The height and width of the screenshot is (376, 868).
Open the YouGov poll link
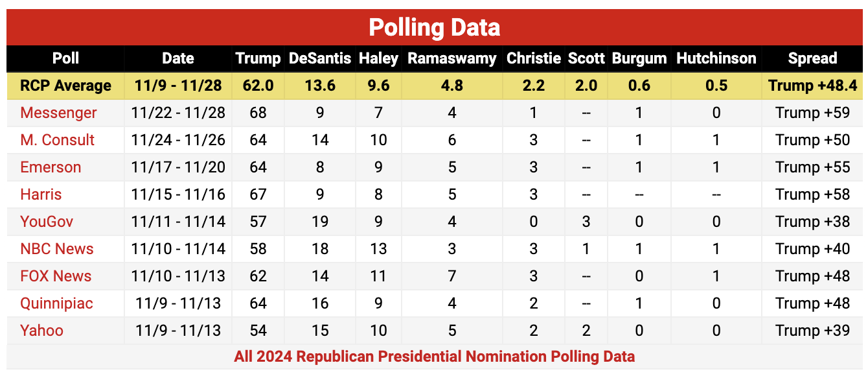(47, 222)
